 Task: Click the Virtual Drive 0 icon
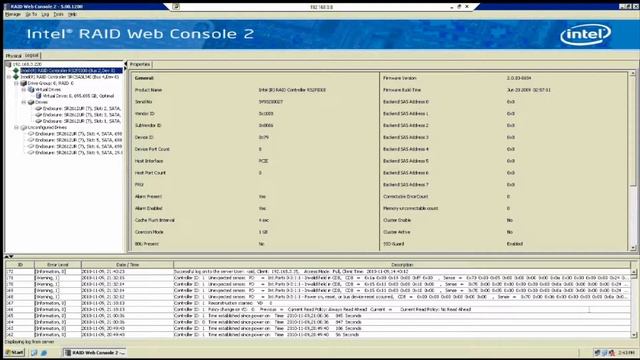tap(39, 96)
